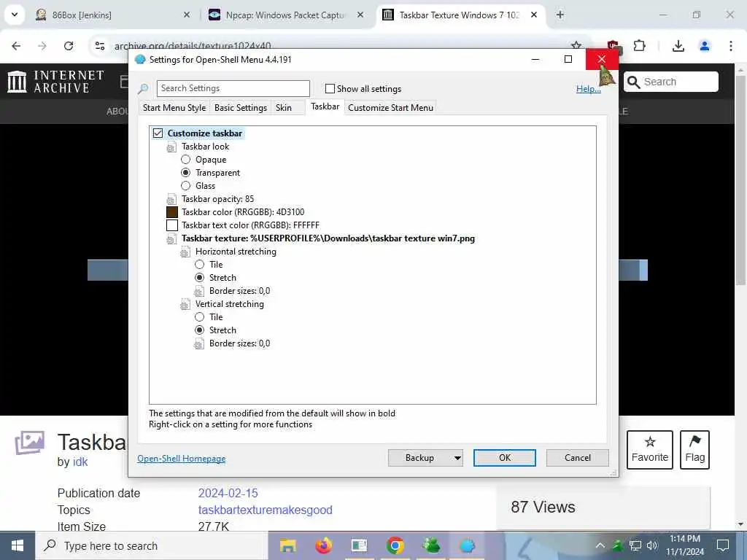747x560 pixels.
Task: Open the volume control in tray
Action: click(652, 545)
